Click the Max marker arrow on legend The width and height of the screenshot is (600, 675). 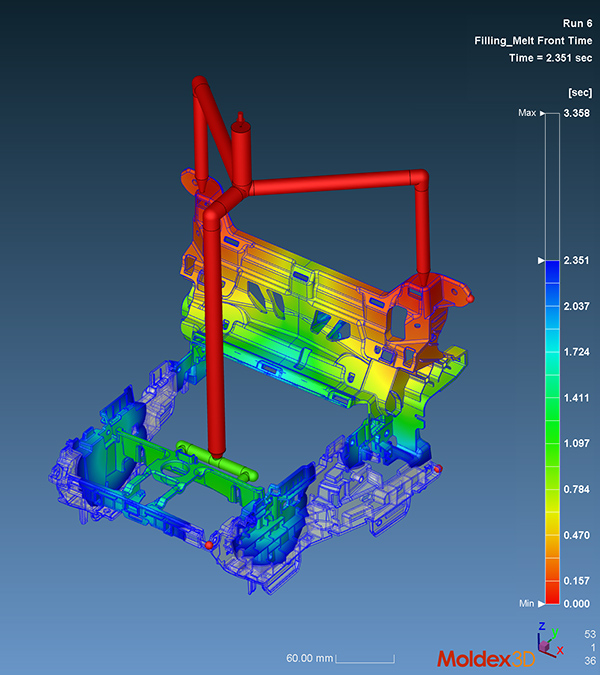click(x=543, y=113)
